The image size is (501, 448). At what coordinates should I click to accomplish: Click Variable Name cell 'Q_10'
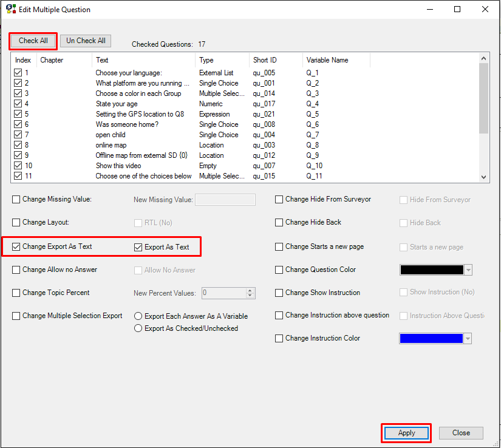coord(315,166)
